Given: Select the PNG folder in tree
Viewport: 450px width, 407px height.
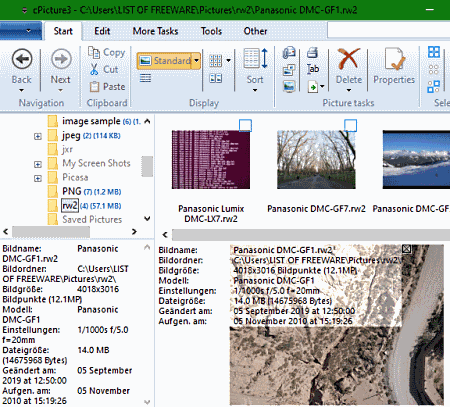Looking at the screenshot, I should coord(72,191).
